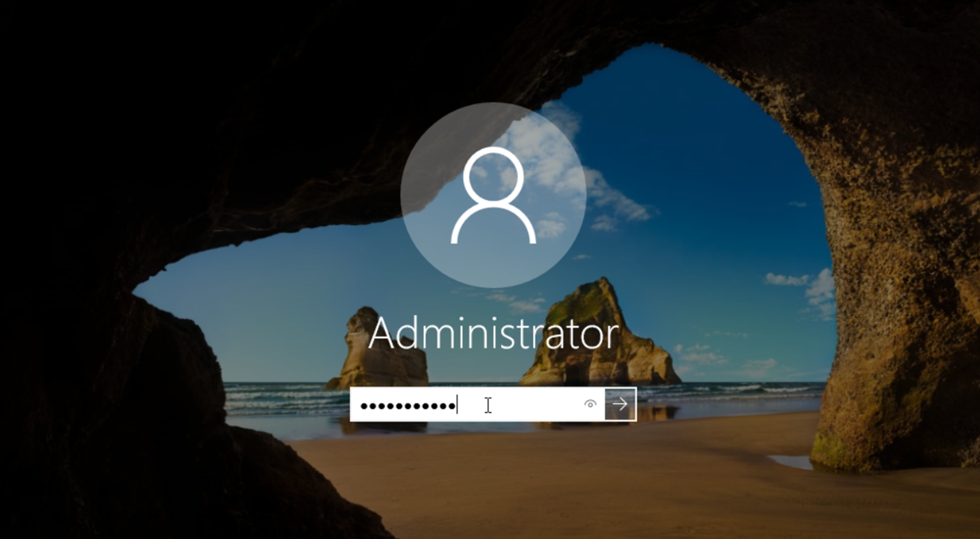Click the person silhouette's shoulders inside the avatar
This screenshot has height=539, width=980.
click(493, 225)
